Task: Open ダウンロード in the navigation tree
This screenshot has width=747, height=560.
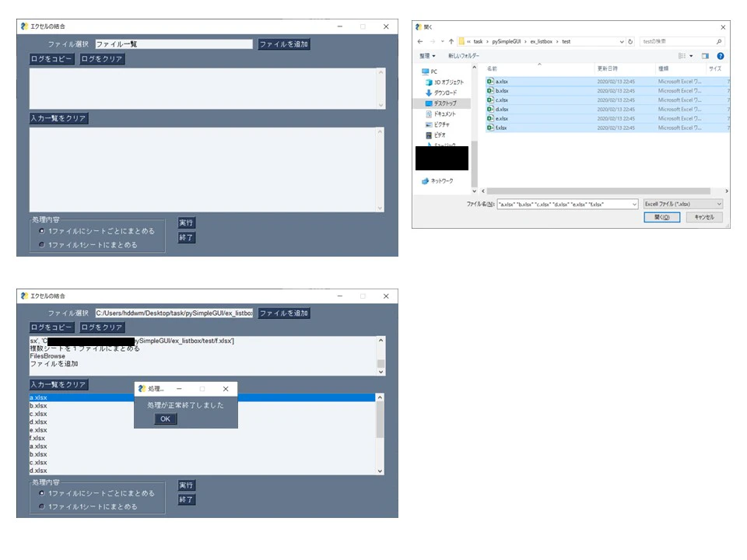Action: pos(441,93)
